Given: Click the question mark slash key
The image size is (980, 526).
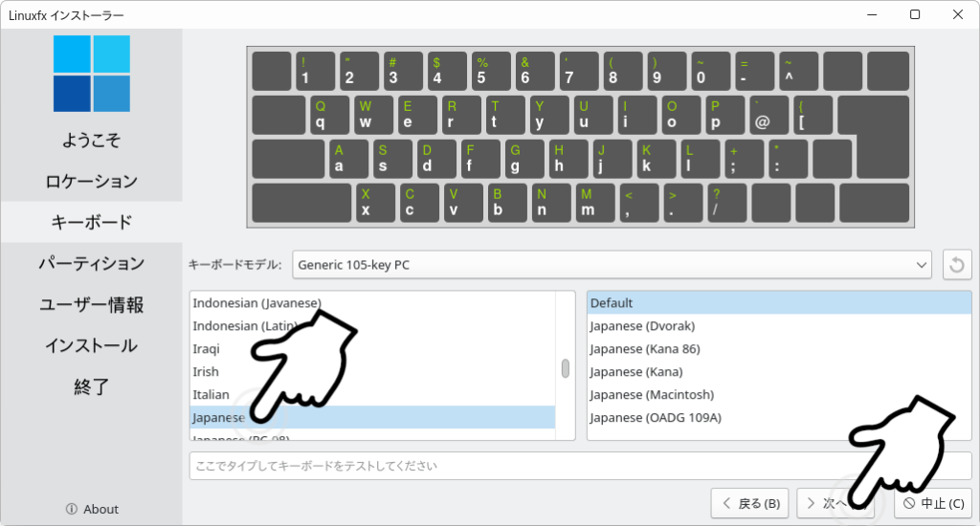Looking at the screenshot, I should [726, 203].
